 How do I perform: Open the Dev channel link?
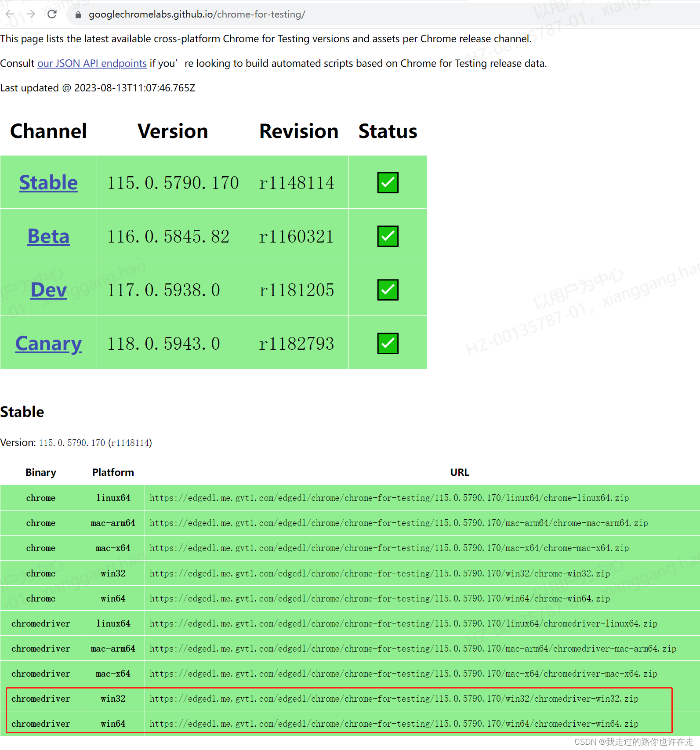pyautogui.click(x=48, y=290)
